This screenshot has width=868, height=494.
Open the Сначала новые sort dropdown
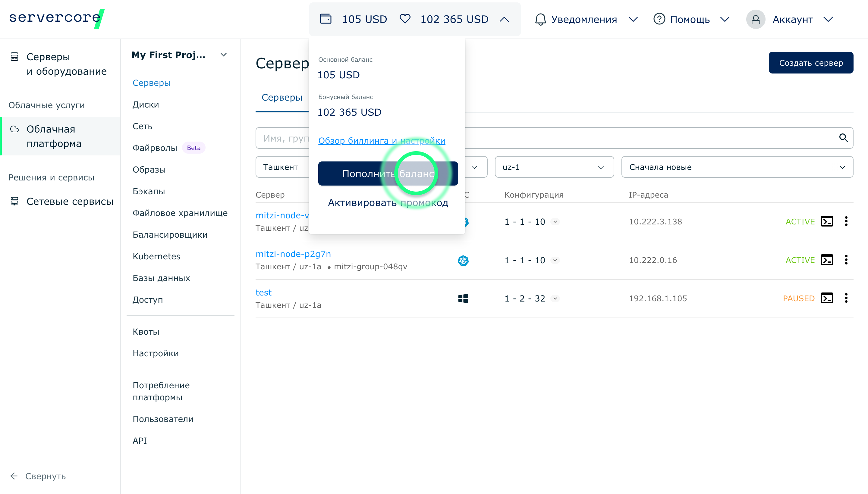click(x=737, y=167)
